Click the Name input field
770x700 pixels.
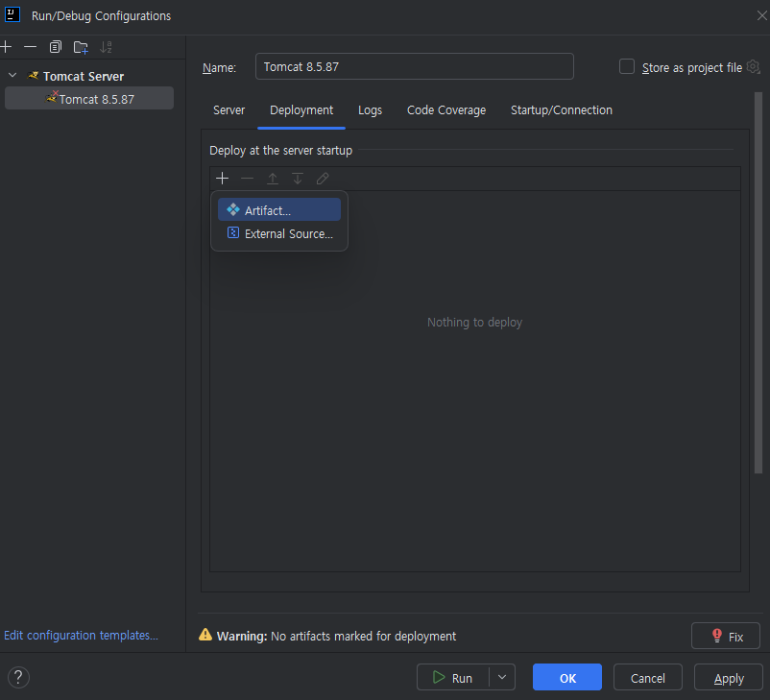pyautogui.click(x=414, y=66)
